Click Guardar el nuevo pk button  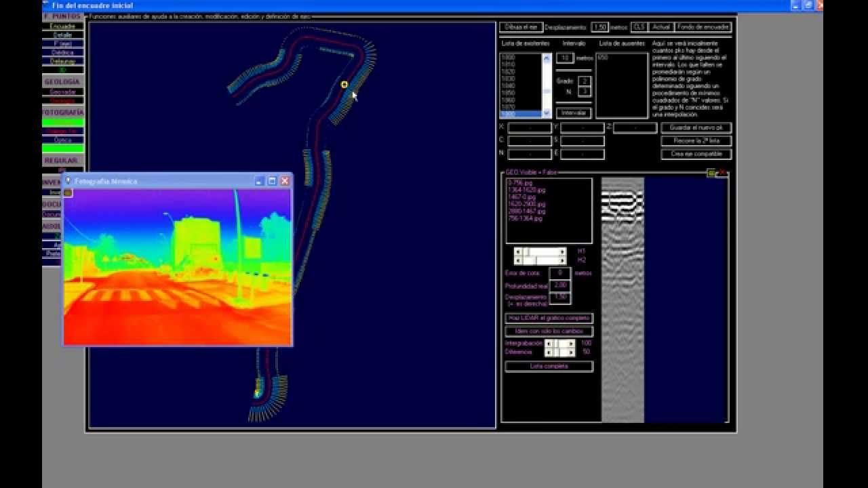(x=696, y=127)
